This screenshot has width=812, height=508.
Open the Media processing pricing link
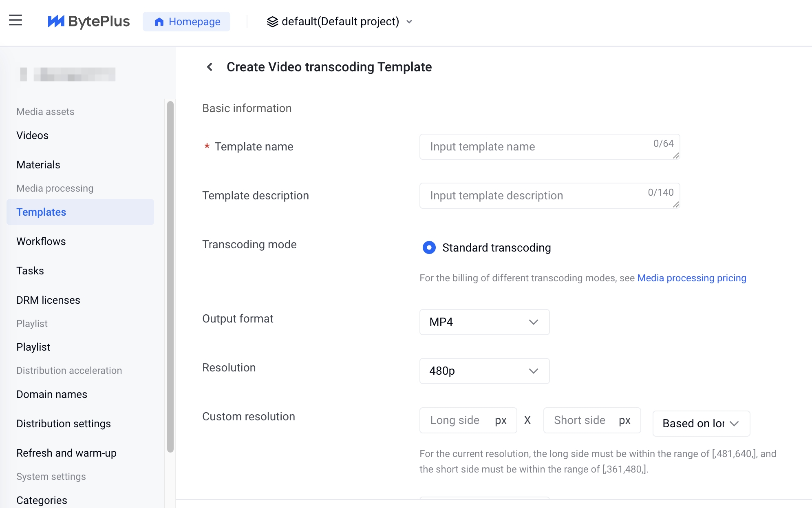click(691, 278)
